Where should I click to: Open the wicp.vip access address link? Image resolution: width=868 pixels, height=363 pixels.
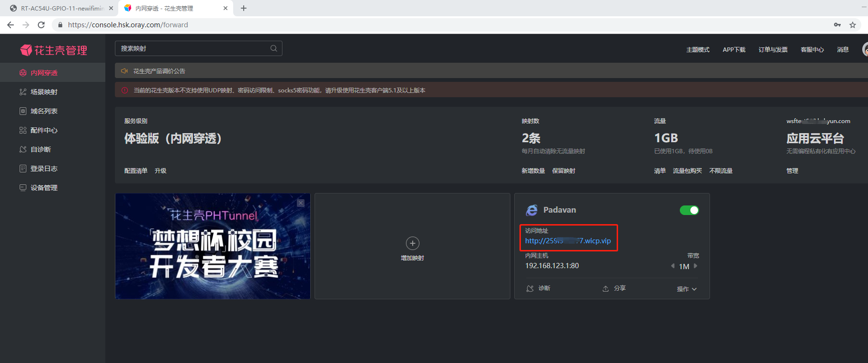pos(568,241)
